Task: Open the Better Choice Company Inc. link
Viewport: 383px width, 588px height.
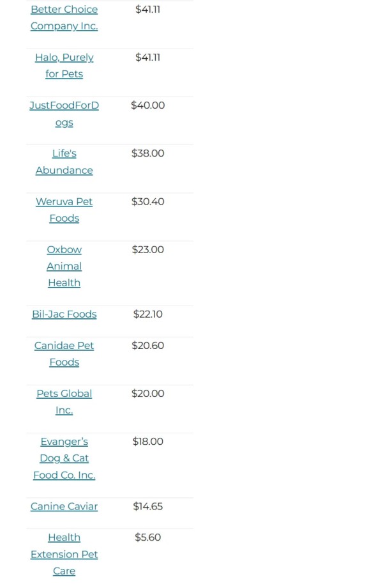Action: point(64,18)
